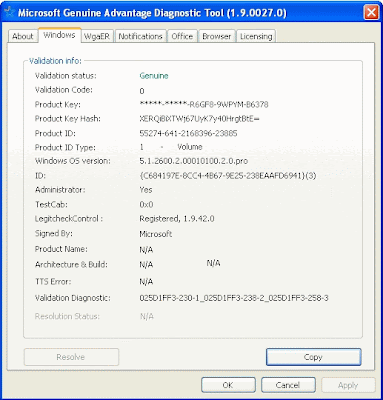Image resolution: width=383 pixels, height=400 pixels.
Task: Open the WgaER tab
Action: coord(97,36)
